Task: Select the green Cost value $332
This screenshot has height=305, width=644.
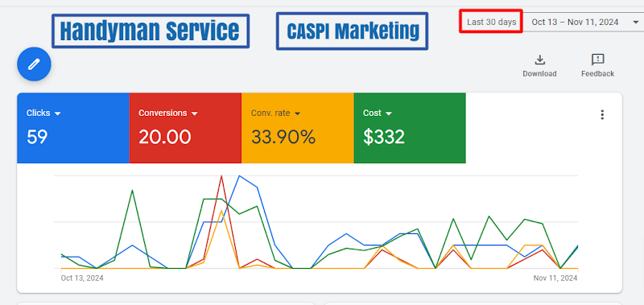Action: (x=384, y=137)
